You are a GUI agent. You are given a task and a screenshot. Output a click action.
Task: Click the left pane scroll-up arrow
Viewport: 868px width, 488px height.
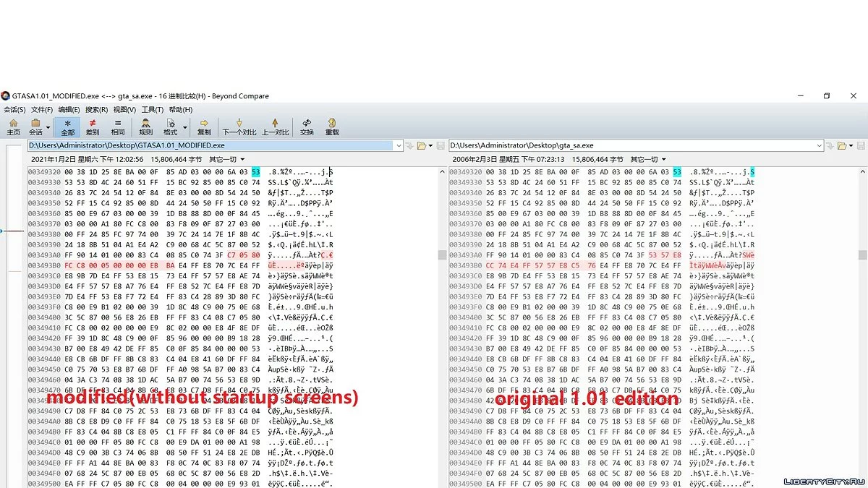tap(442, 172)
